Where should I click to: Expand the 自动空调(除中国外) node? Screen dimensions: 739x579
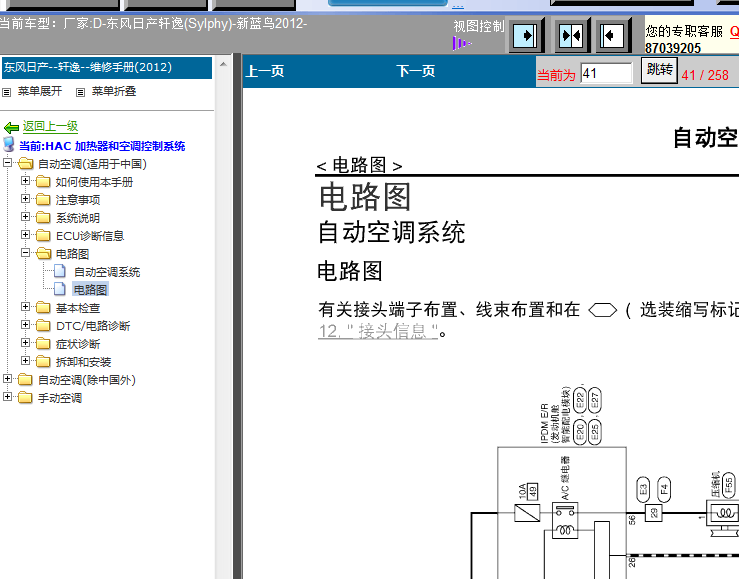7,379
